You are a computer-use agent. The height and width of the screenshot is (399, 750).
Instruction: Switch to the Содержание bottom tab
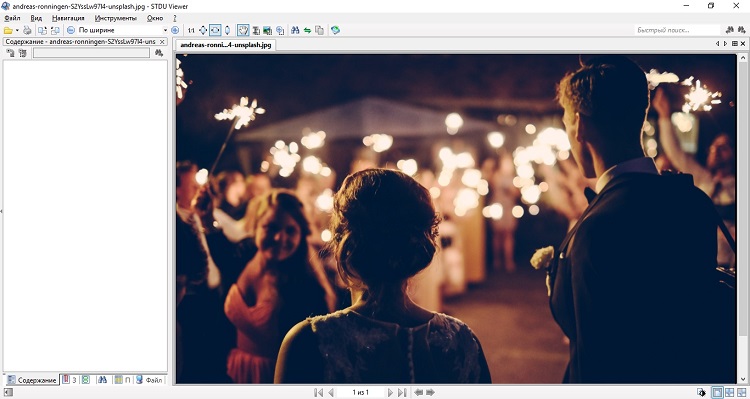click(32, 380)
